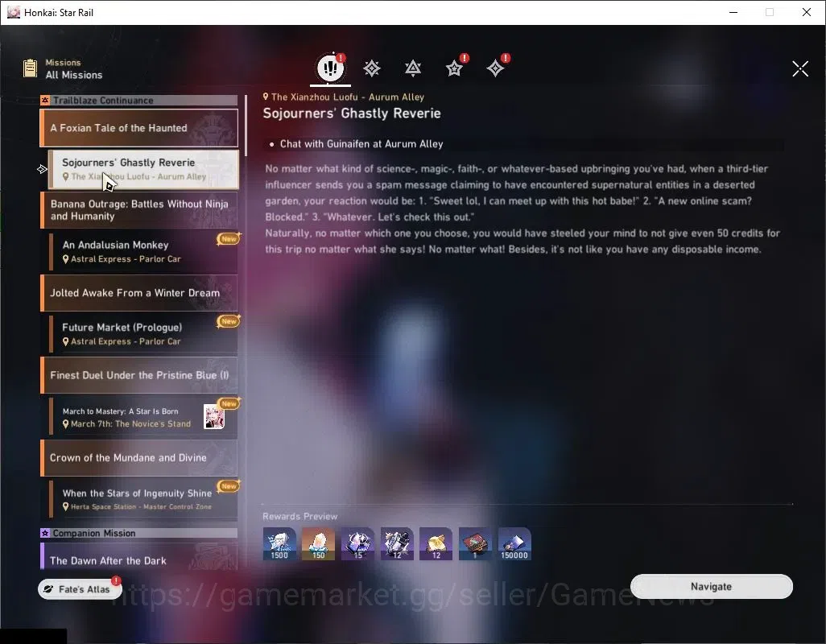Click the objective Chat with Guinaifen at Aurum Alley
The width and height of the screenshot is (826, 644).
(x=361, y=144)
